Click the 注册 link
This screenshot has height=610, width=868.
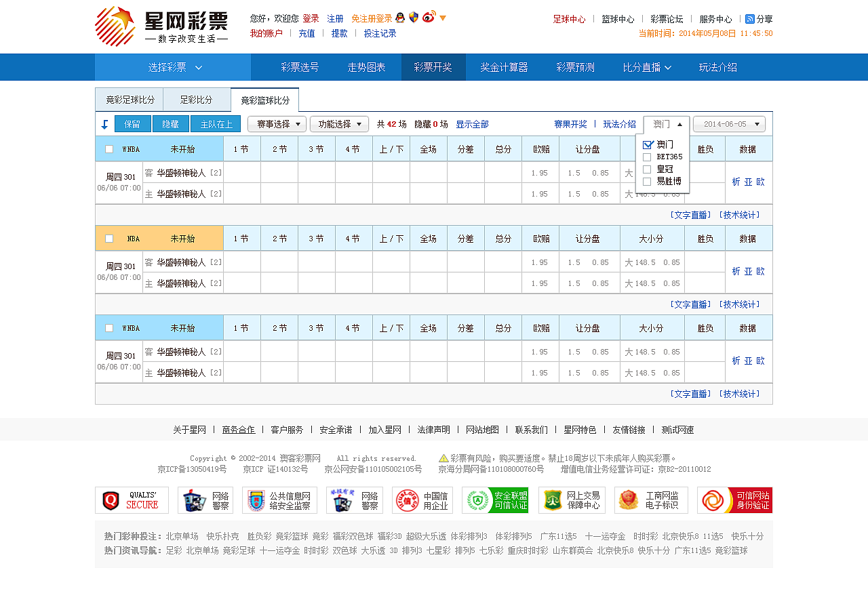pyautogui.click(x=335, y=19)
